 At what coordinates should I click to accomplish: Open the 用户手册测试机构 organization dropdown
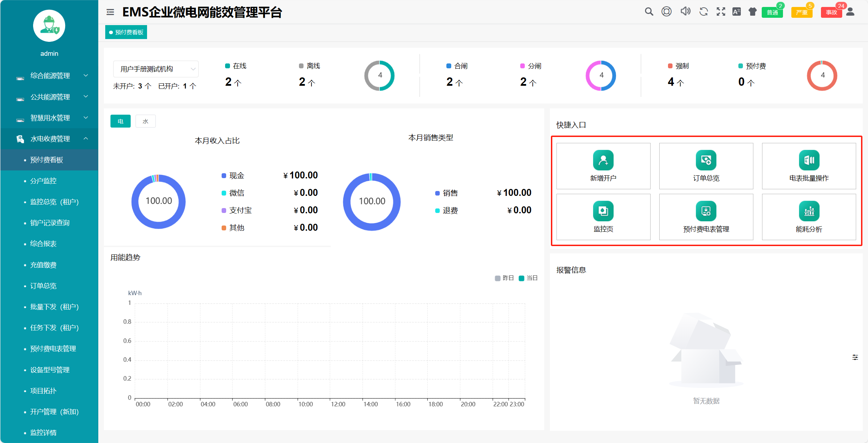[x=155, y=69]
